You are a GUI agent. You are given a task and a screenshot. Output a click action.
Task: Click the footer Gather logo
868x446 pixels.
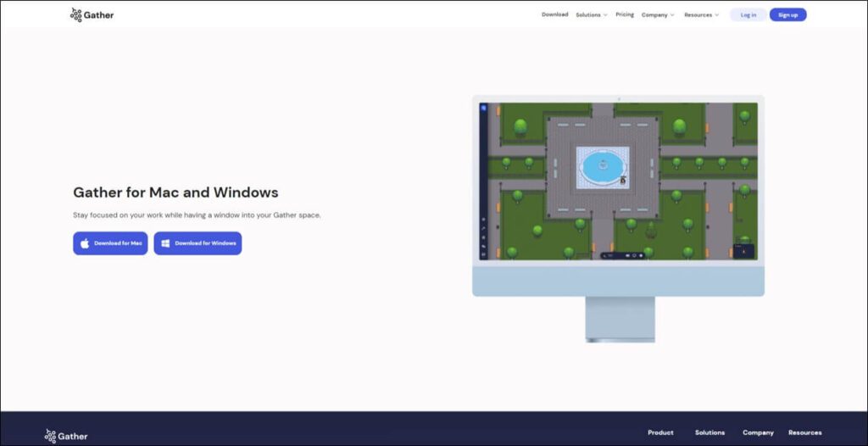pyautogui.click(x=66, y=436)
